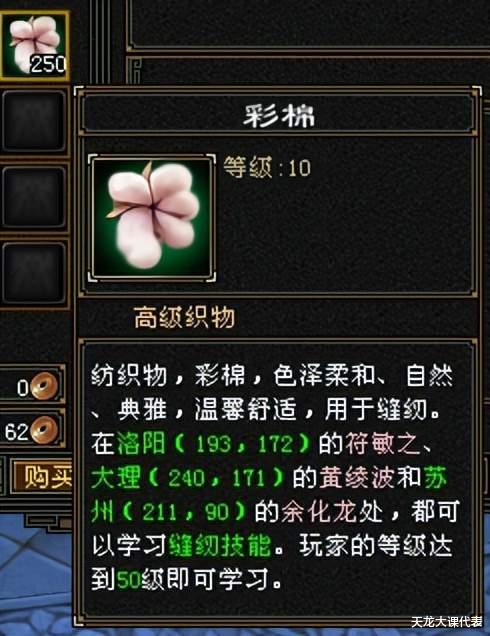The height and width of the screenshot is (636, 490).
Task: Click the NPC name 黄绫波
Action: 357,477
